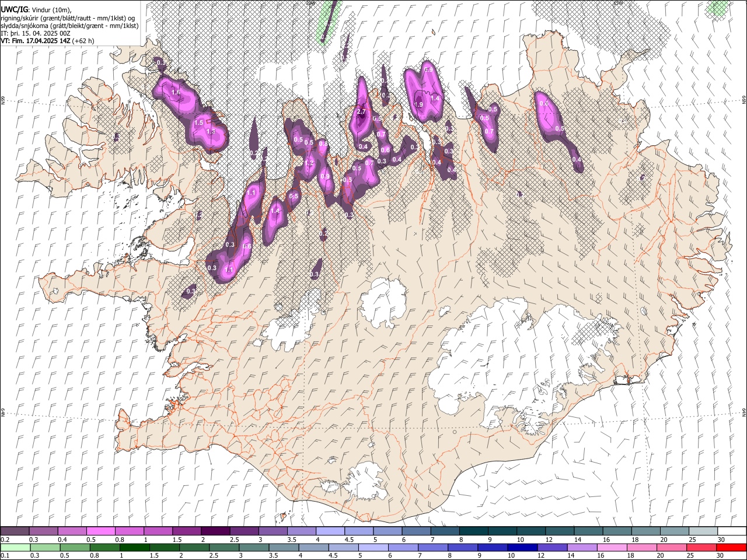Click upper legend swatch between 25 and 30
This screenshot has width=747, height=560.
coord(704,531)
